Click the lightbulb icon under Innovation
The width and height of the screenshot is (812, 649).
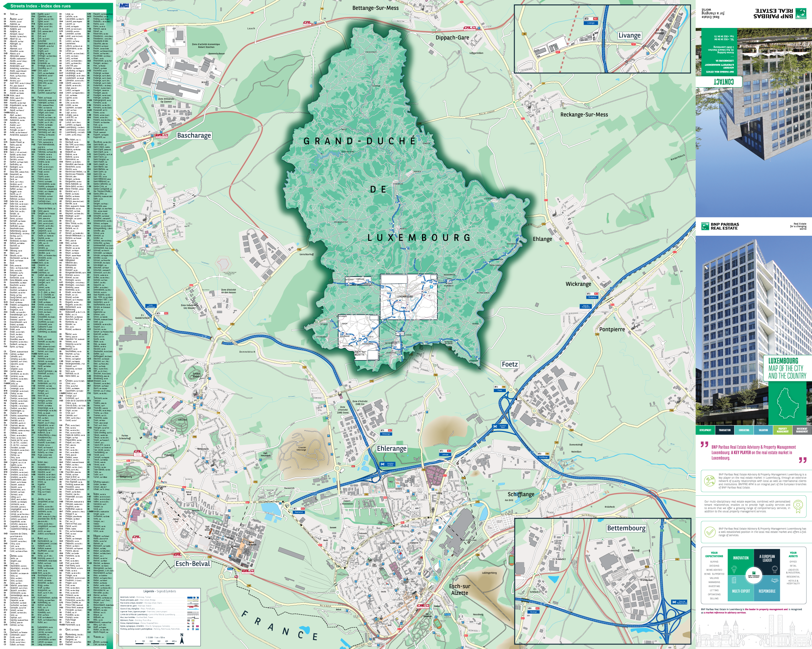click(x=734, y=570)
